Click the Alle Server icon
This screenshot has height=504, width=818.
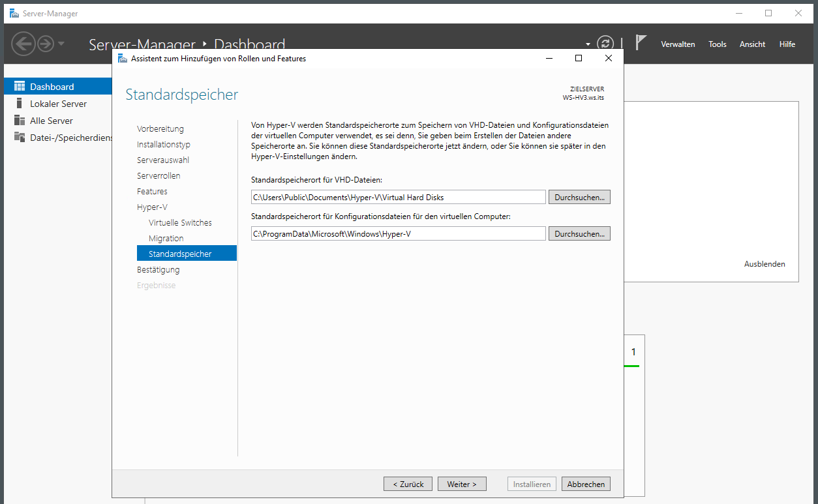pyautogui.click(x=19, y=121)
